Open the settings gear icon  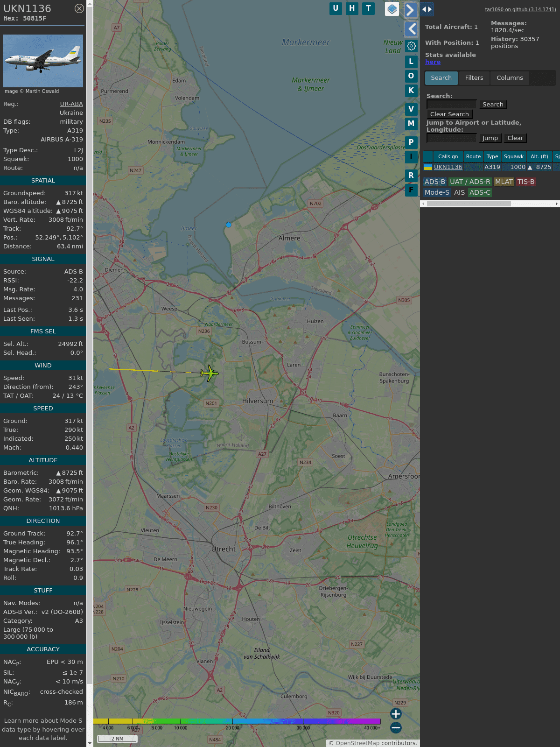click(x=411, y=46)
